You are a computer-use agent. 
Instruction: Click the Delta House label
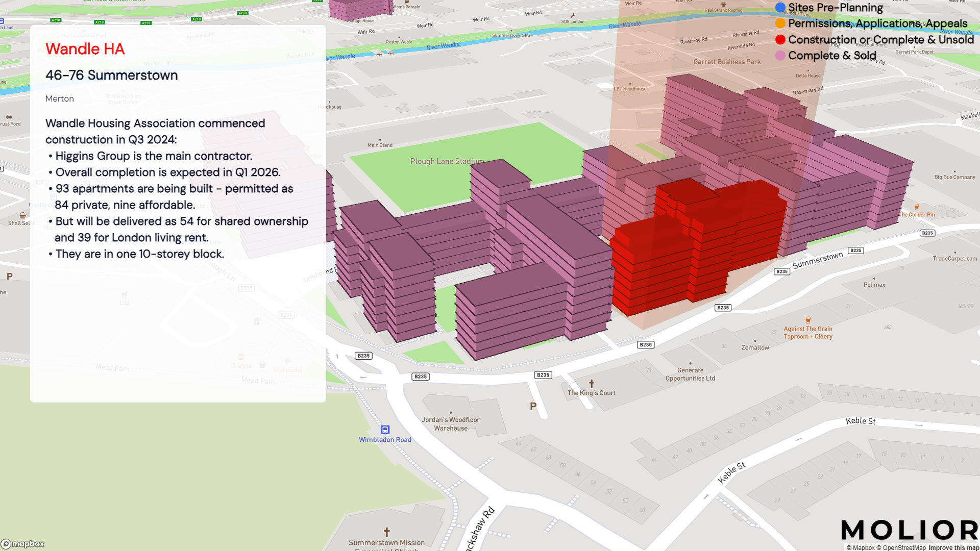808,76
